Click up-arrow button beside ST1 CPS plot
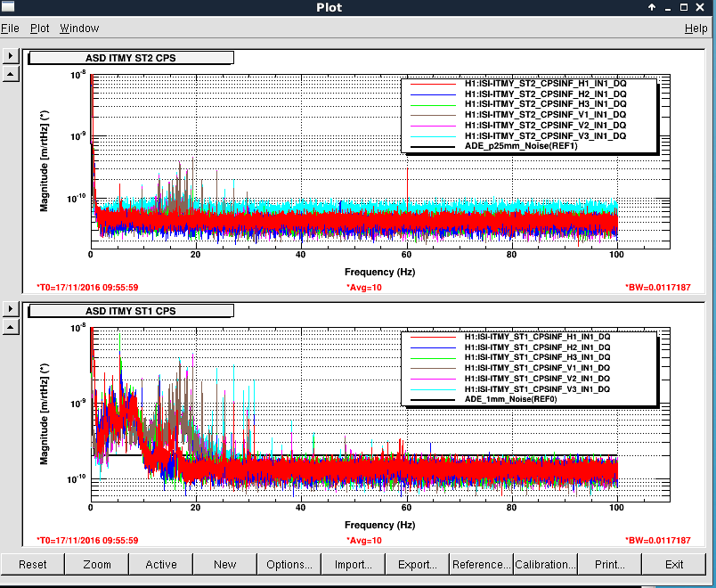The height and width of the screenshot is (588, 716). [x=11, y=326]
